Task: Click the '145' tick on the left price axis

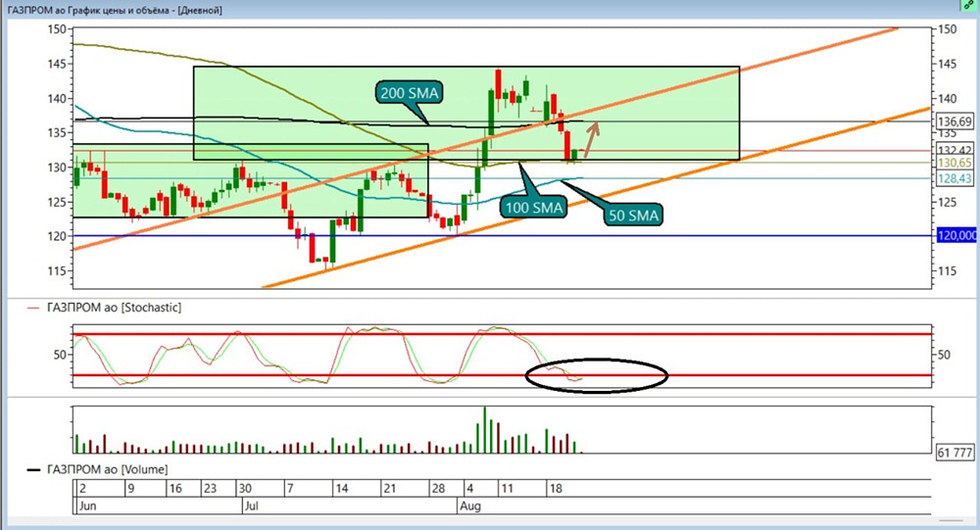Action: click(x=57, y=64)
